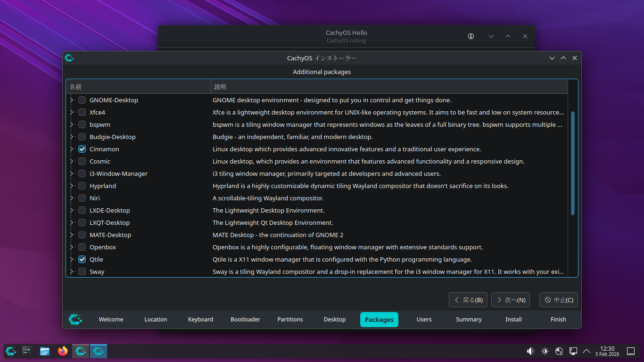The image size is (644, 362).
Task: Close the CachyOS installer window
Action: (575, 58)
